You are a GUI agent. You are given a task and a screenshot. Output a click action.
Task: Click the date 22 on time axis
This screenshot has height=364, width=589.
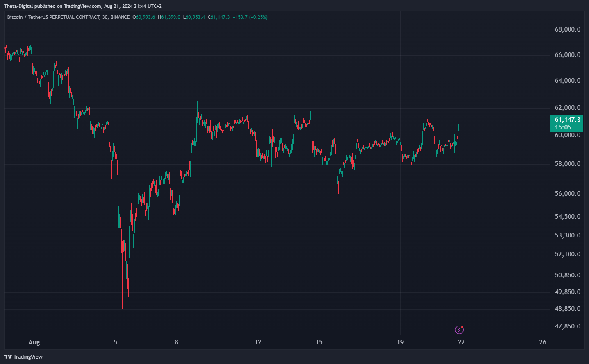coord(461,342)
